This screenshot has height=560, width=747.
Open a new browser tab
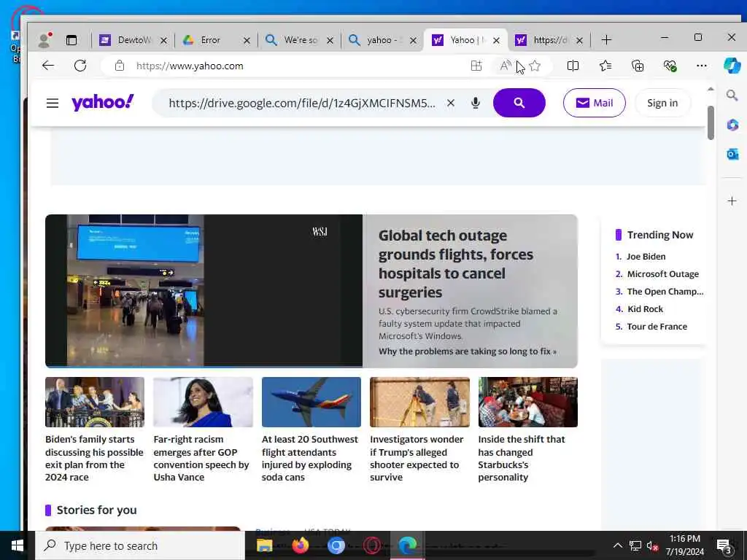[606, 40]
